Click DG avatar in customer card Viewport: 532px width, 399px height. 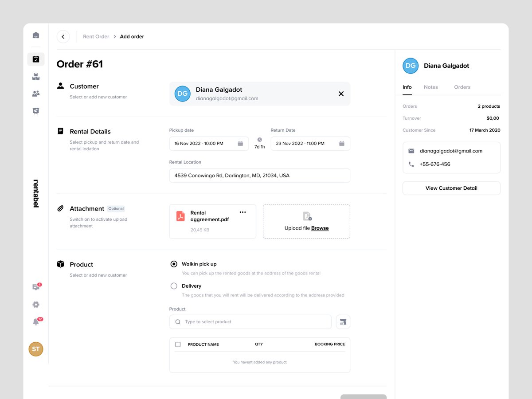[x=182, y=94]
